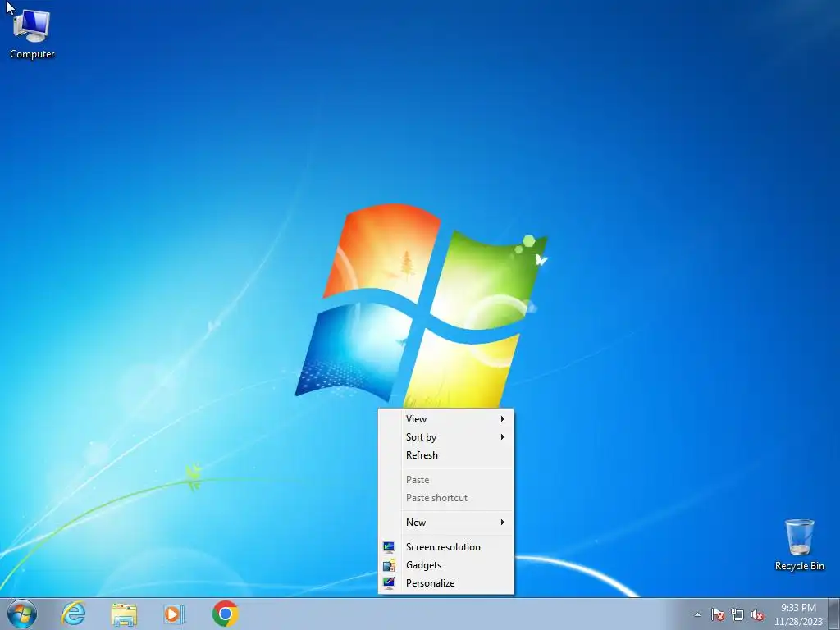This screenshot has height=630, width=840.
Task: Select the Computer desktop icon
Action: point(32,34)
